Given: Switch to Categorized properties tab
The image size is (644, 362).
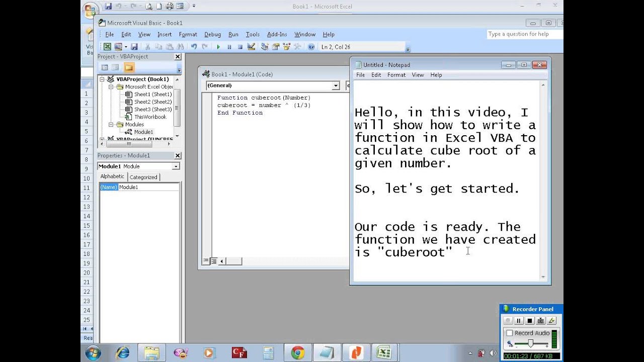Looking at the screenshot, I should pyautogui.click(x=143, y=177).
